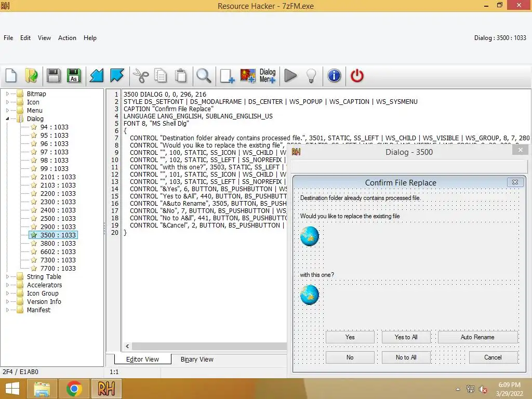Open the blue information icon
Screen dimensions: 532x399
pyautogui.click(x=334, y=75)
